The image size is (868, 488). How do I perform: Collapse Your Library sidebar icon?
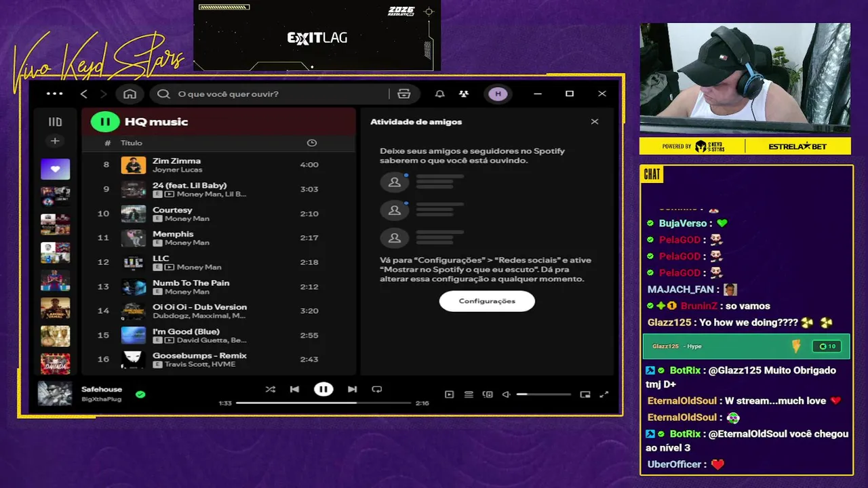(55, 122)
